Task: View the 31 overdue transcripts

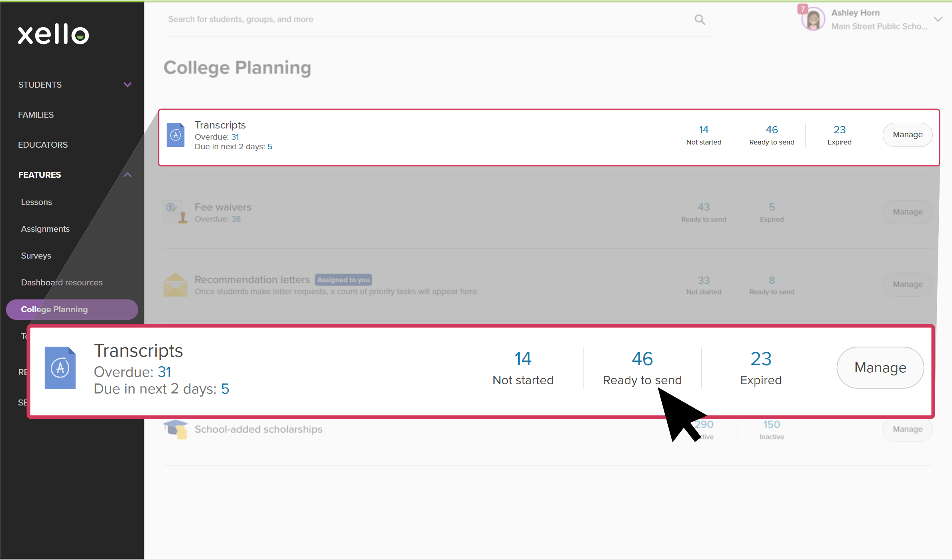Action: (235, 137)
